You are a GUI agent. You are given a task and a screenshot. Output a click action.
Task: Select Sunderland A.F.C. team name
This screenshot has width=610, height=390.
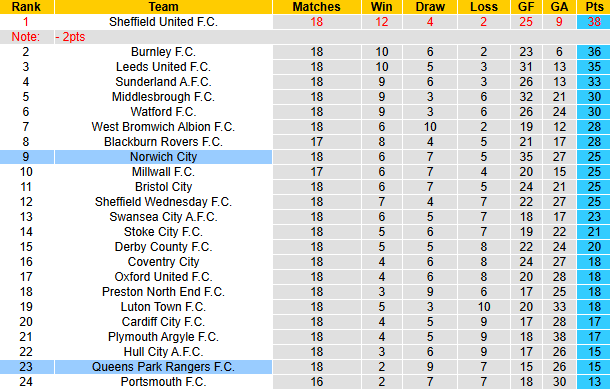(x=163, y=82)
